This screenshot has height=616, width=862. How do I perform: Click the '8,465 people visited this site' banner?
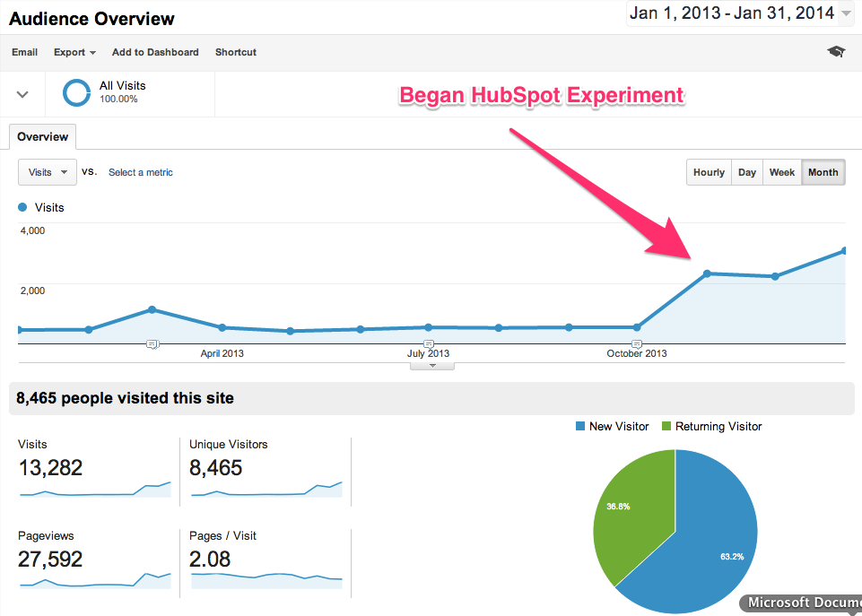(431, 398)
